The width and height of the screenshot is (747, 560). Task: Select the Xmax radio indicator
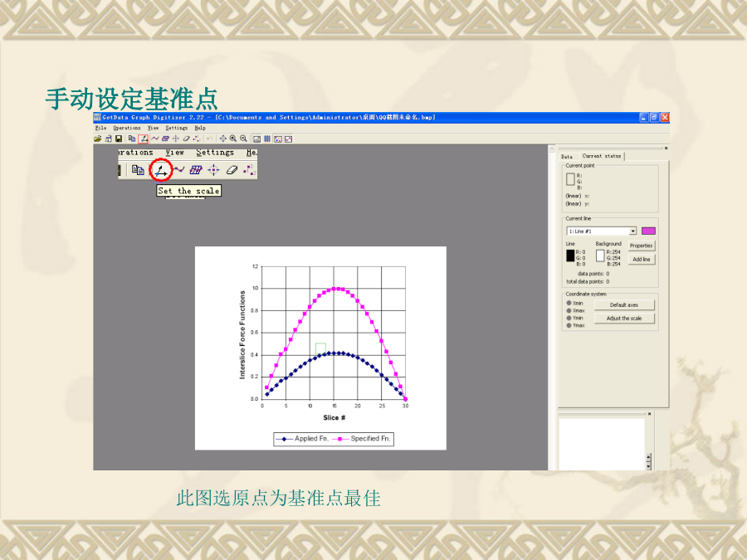point(569,310)
